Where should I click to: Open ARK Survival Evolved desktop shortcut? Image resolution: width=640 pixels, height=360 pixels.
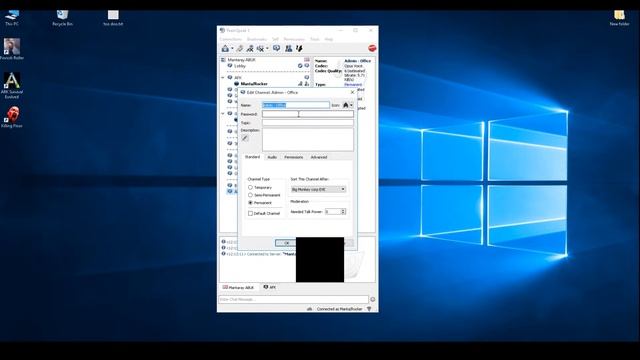(12, 85)
